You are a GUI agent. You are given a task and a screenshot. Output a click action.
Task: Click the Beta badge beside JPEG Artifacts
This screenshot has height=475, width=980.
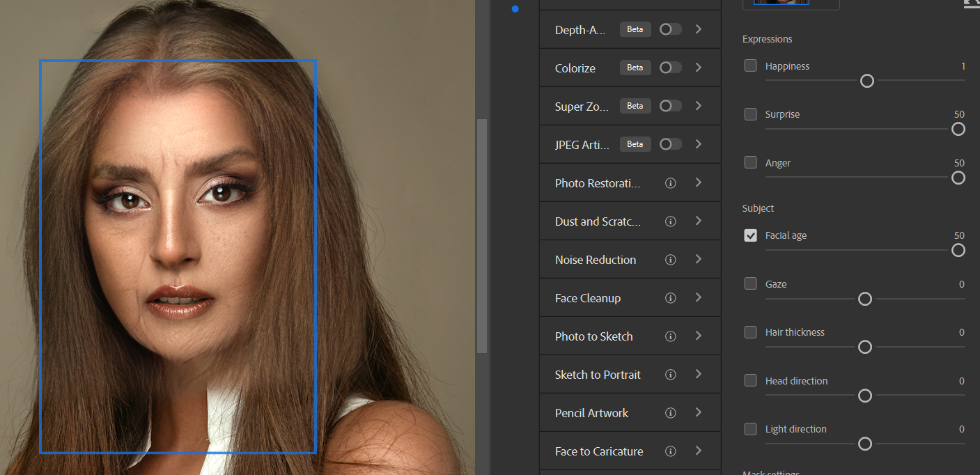(635, 144)
